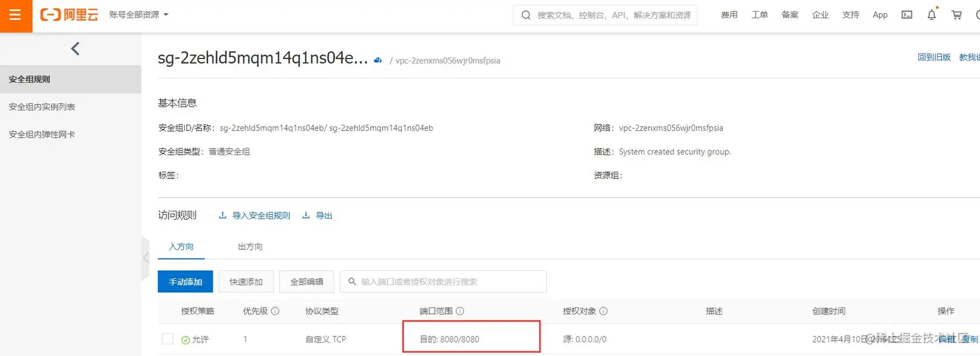The height and width of the screenshot is (356, 980).
Task: Click the port or object search field
Action: (443, 281)
